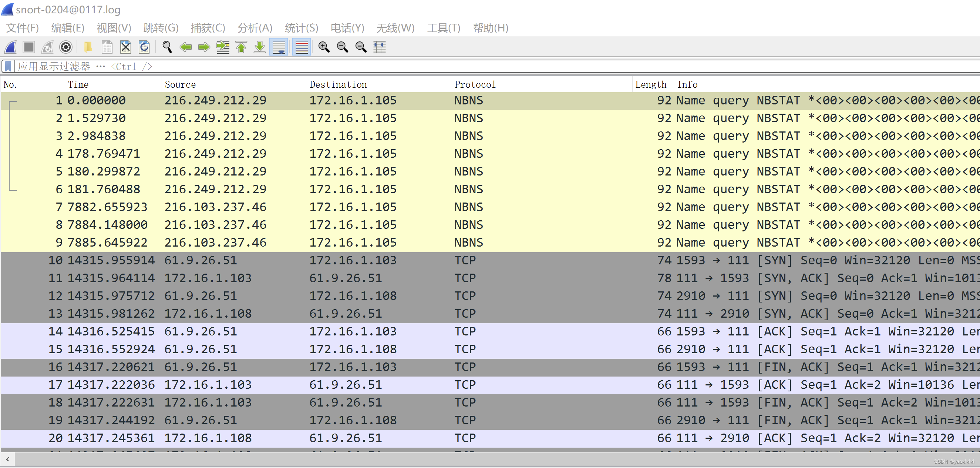Select packet 16 at time 14317.220621
This screenshot has width=980, height=468.
pos(490,367)
